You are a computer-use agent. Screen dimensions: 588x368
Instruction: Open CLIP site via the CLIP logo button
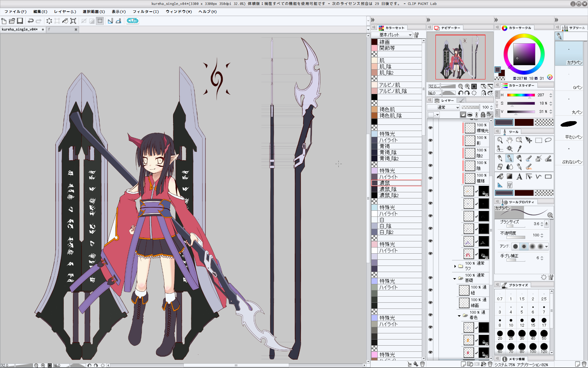point(133,21)
